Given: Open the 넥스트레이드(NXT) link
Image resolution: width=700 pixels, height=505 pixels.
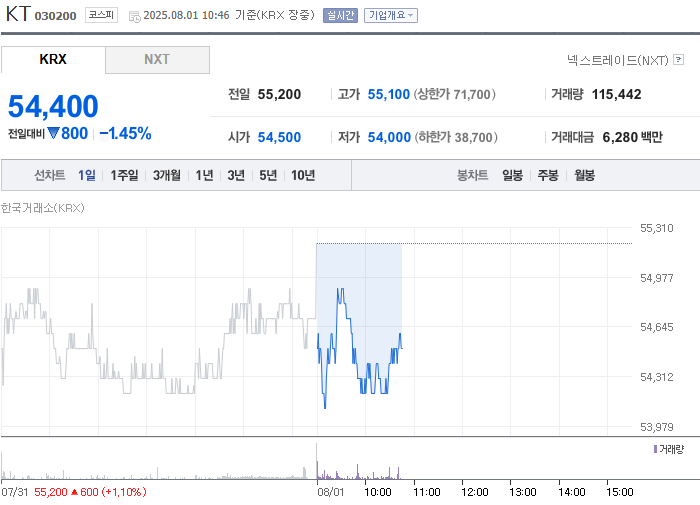Looking at the screenshot, I should coord(617,60).
